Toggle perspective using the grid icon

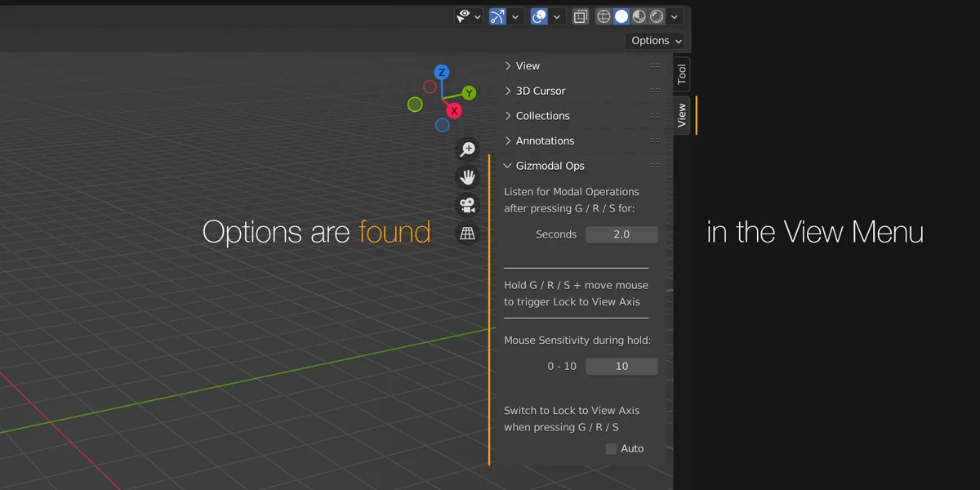pos(467,233)
